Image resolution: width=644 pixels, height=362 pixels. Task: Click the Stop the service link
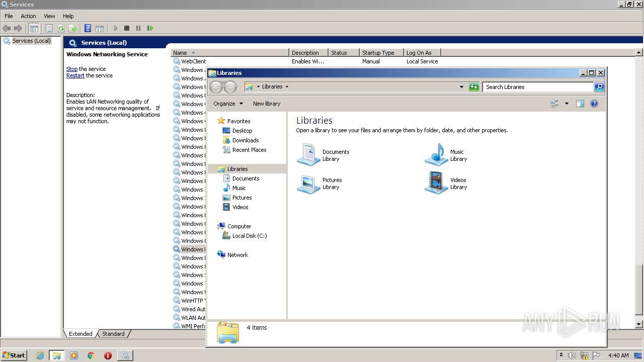click(72, 69)
